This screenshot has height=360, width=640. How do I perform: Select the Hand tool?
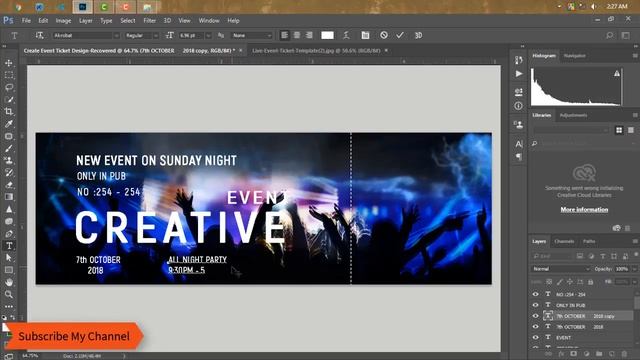pos(9,282)
